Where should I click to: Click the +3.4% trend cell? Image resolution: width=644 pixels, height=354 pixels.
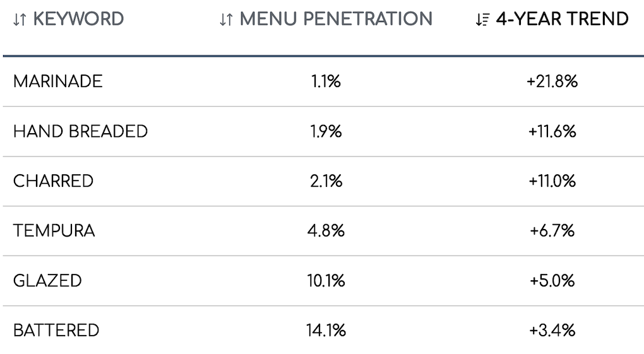tap(552, 330)
